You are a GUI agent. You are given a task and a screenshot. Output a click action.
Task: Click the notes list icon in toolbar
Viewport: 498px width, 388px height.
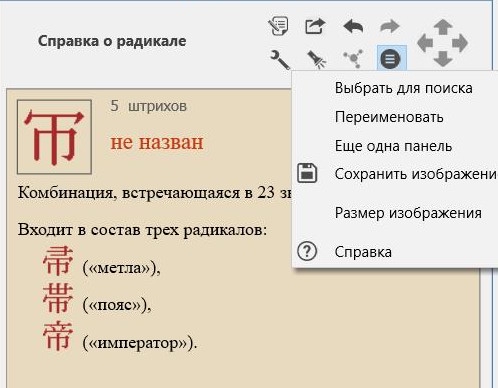click(x=278, y=26)
